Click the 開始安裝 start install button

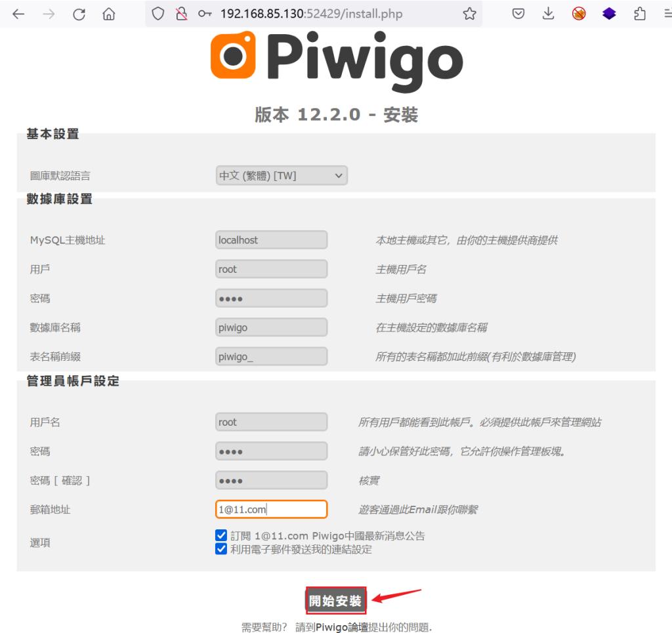pyautogui.click(x=336, y=600)
